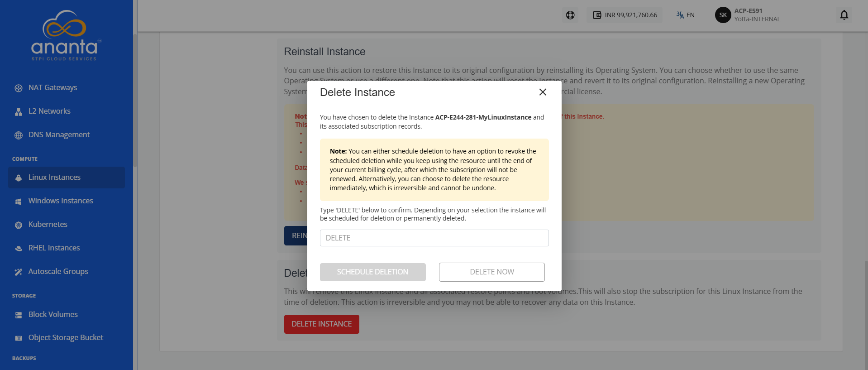Focus the DELETE confirmation text field
The height and width of the screenshot is (370, 868).
coord(434,238)
